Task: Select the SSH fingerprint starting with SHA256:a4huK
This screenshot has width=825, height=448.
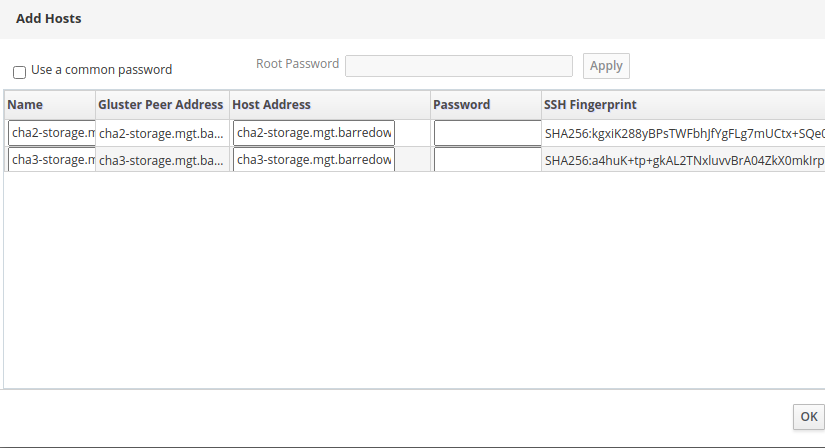Action: point(684,161)
